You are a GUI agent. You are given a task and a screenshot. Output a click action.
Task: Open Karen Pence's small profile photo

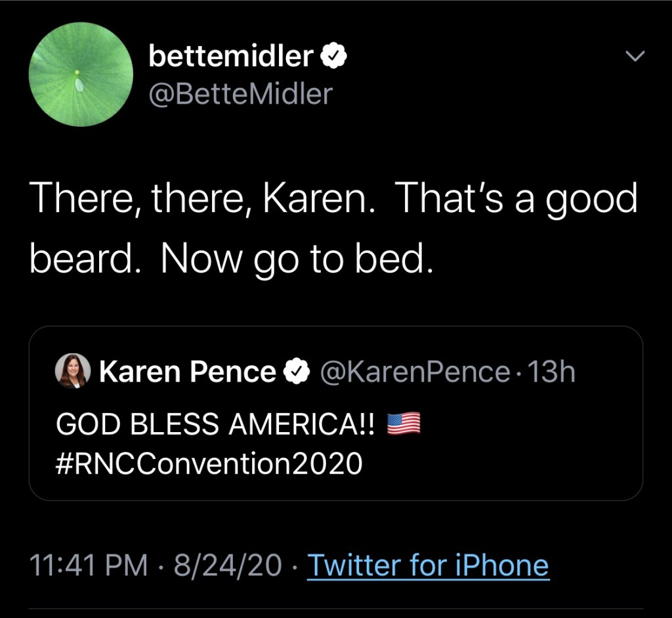coord(73,372)
